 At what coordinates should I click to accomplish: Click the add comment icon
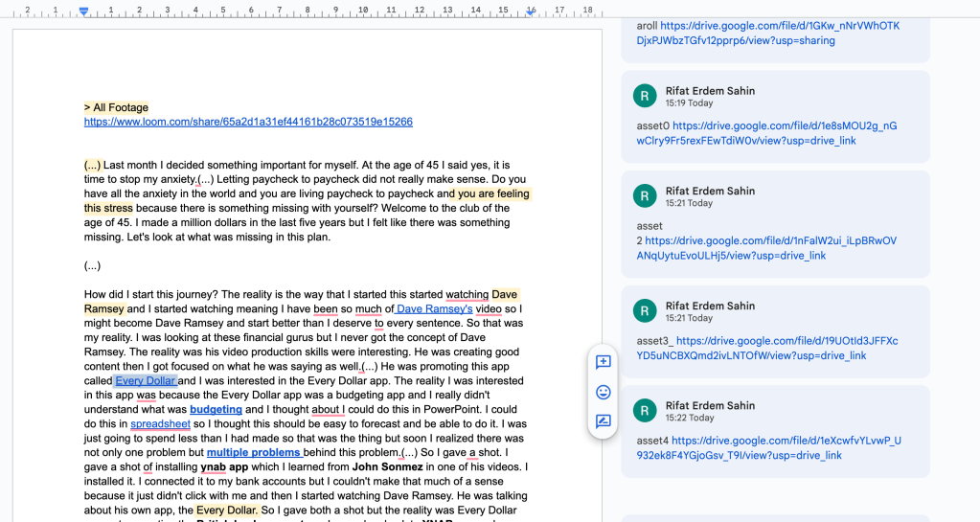point(604,362)
